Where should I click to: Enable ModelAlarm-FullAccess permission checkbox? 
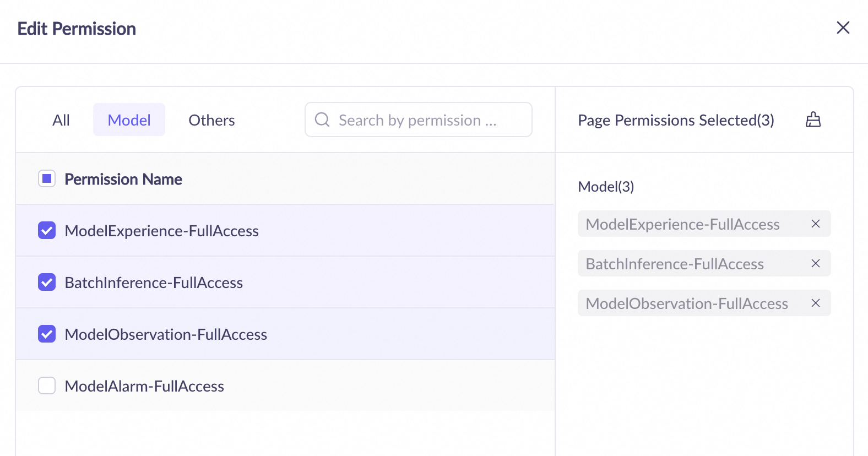(47, 386)
